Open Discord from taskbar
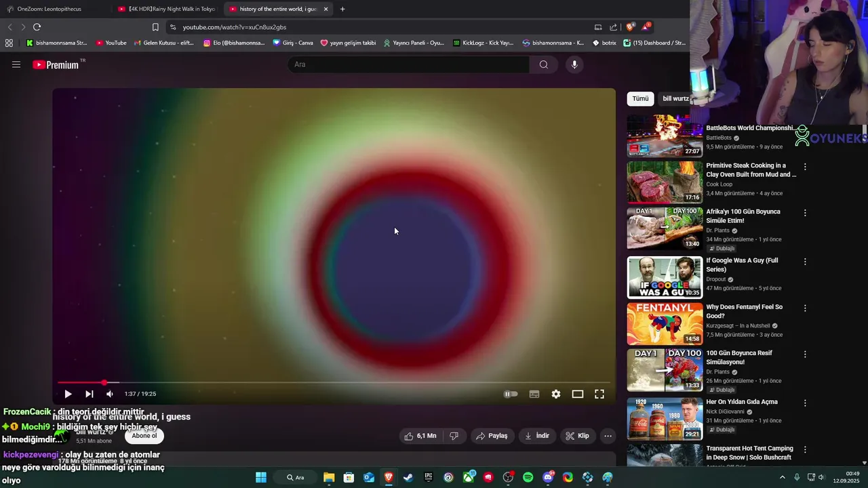The height and width of the screenshot is (488, 868). pos(548,477)
